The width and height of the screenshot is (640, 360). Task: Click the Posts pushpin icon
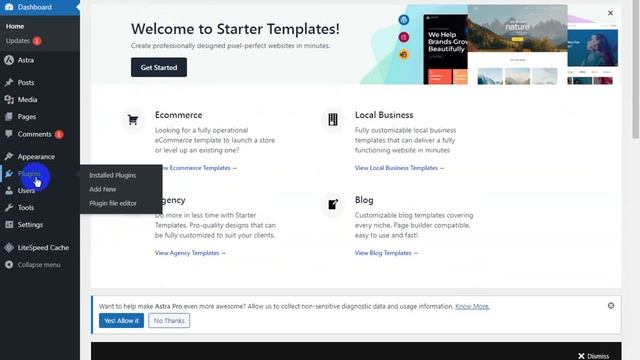tap(9, 82)
